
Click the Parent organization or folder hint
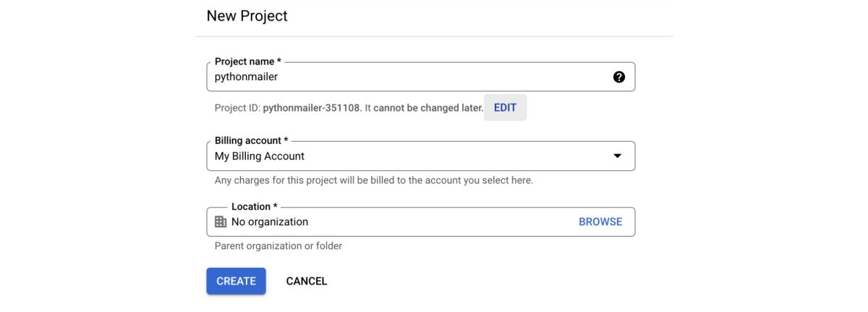pyautogui.click(x=278, y=246)
